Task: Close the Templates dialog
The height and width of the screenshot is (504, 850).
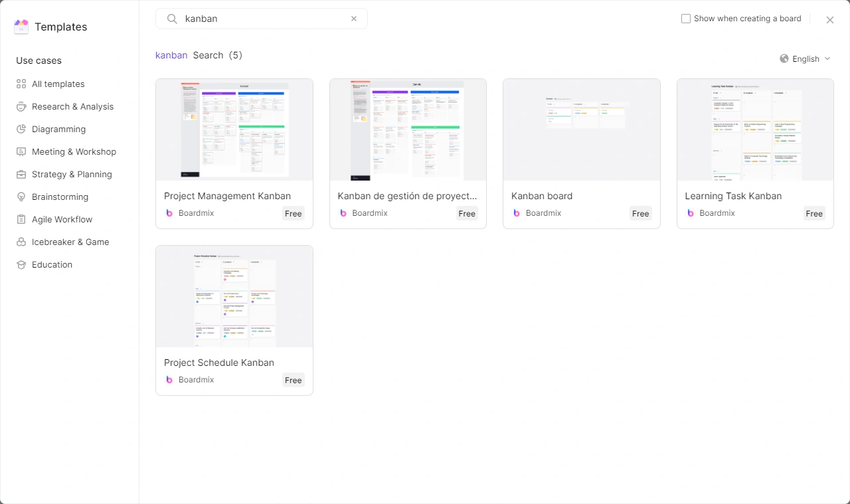Action: click(830, 20)
